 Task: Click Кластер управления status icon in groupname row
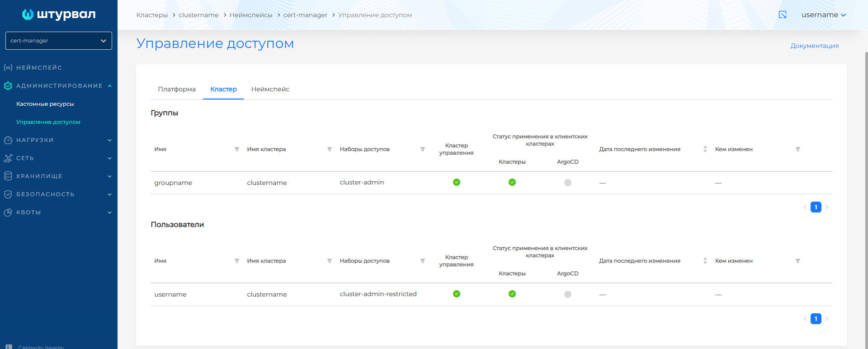457,182
